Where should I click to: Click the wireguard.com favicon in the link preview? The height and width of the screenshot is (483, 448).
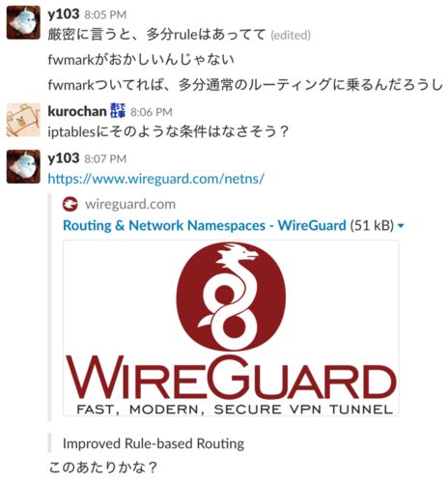tap(70, 204)
